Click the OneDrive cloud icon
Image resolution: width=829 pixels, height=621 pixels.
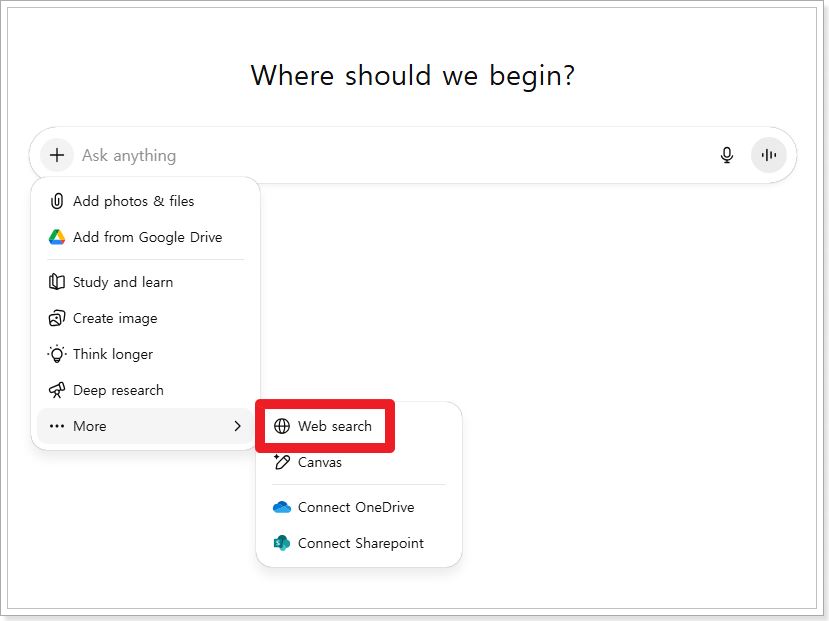[282, 507]
